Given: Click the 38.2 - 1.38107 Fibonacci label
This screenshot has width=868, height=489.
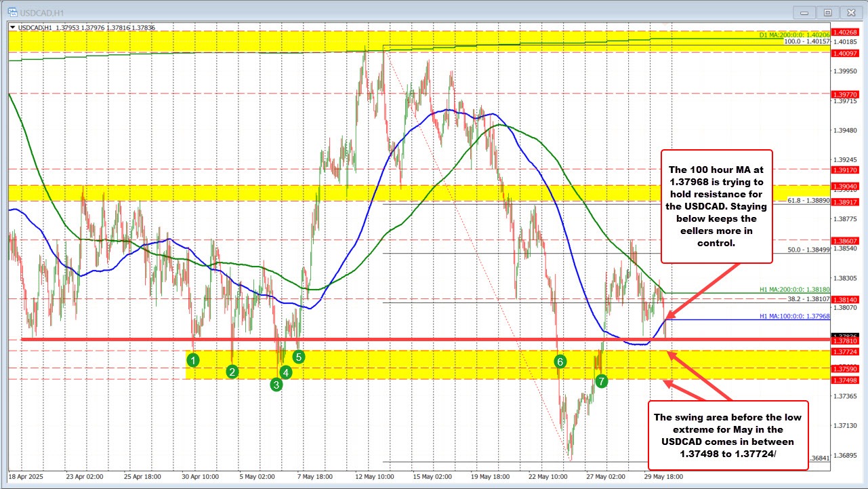Looking at the screenshot, I should click(810, 298).
